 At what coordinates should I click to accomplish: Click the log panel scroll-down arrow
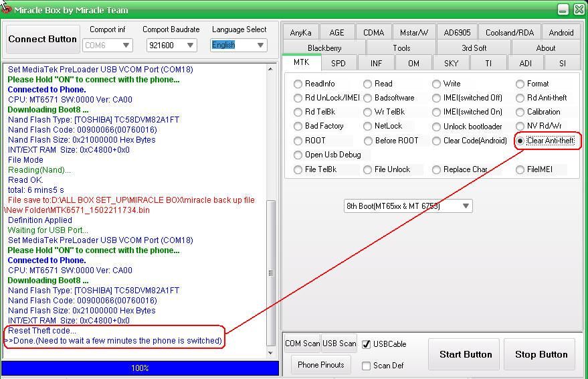271,353
